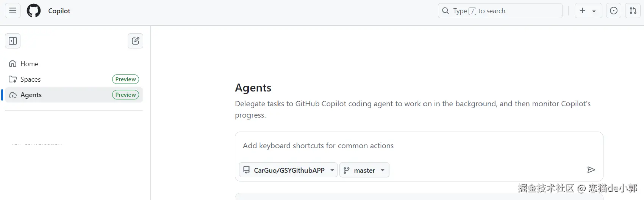The height and width of the screenshot is (200, 644).
Task: Click the agent task prompt text box
Action: pos(417,146)
